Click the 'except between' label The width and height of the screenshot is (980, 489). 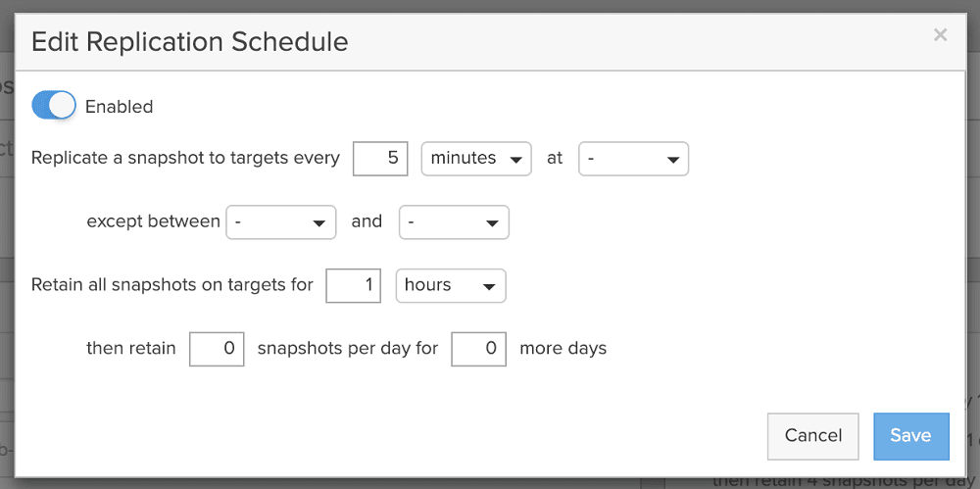point(154,221)
